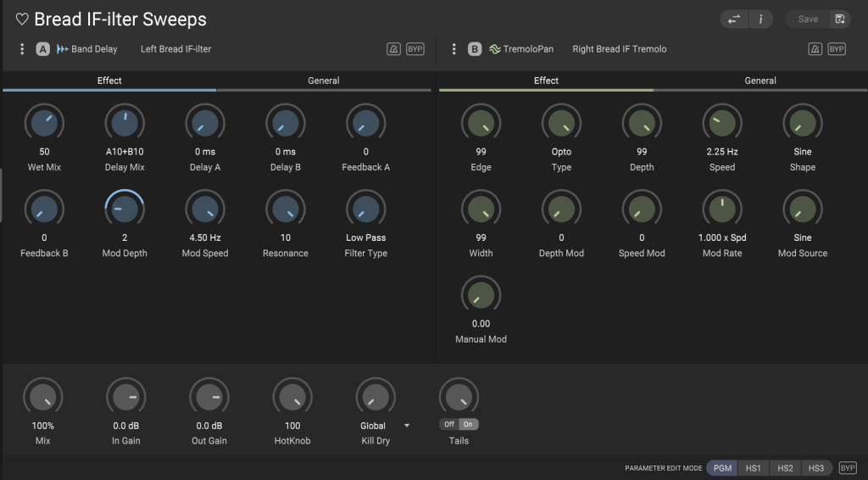
Task: Click the swap effects arrows icon
Action: point(734,20)
